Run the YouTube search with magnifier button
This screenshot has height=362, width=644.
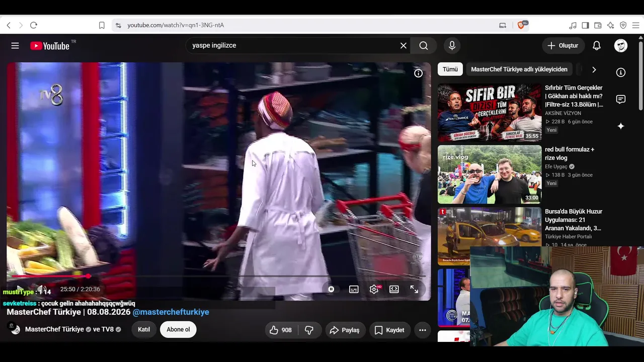pyautogui.click(x=424, y=46)
